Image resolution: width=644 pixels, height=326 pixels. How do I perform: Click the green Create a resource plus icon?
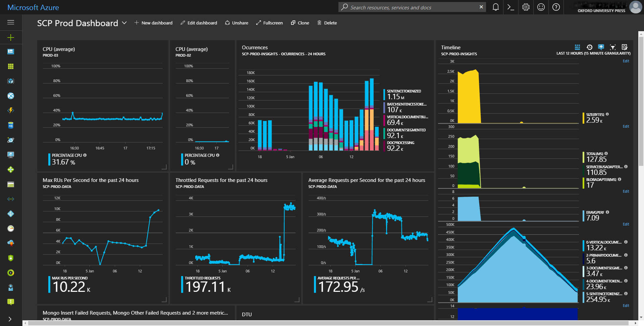click(x=11, y=38)
